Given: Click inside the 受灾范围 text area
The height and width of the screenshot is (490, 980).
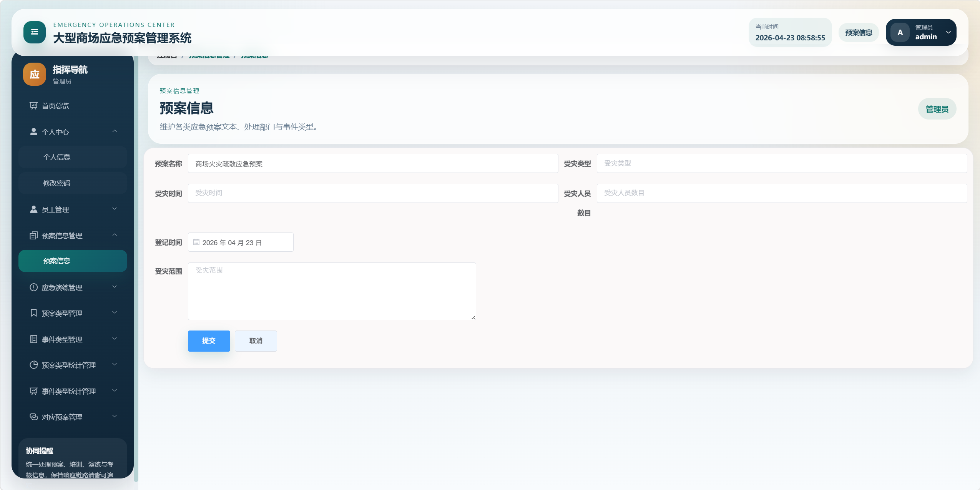Looking at the screenshot, I should click(x=332, y=291).
